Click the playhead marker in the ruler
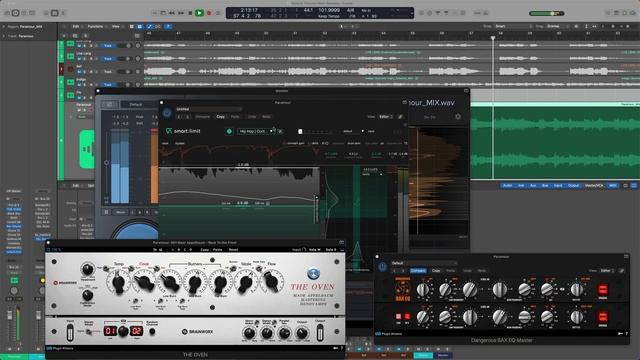This screenshot has height=360, width=640. (x=493, y=38)
